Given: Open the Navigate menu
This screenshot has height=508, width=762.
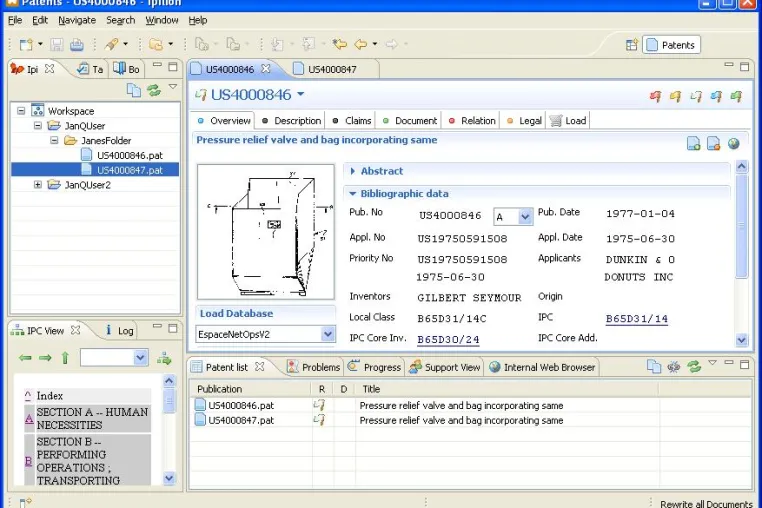Looking at the screenshot, I should [x=77, y=20].
